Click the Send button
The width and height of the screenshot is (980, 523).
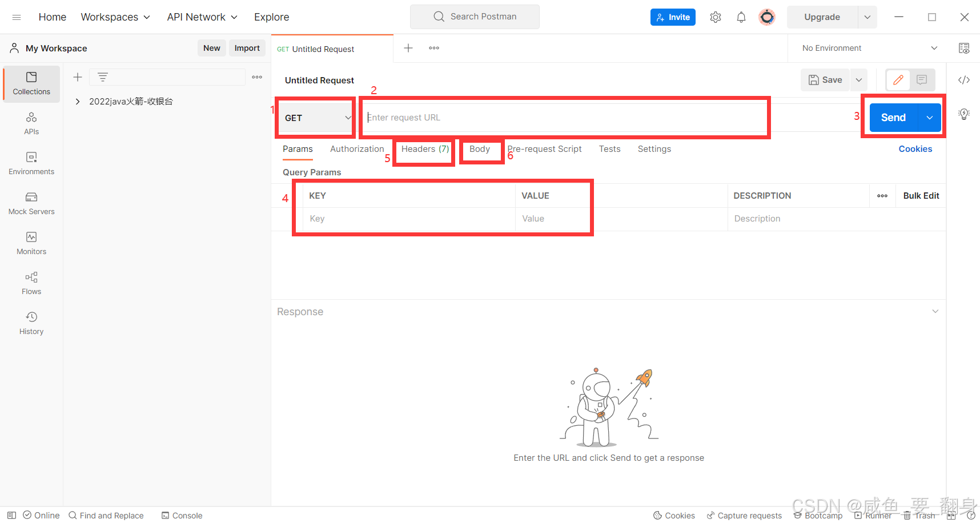893,118
